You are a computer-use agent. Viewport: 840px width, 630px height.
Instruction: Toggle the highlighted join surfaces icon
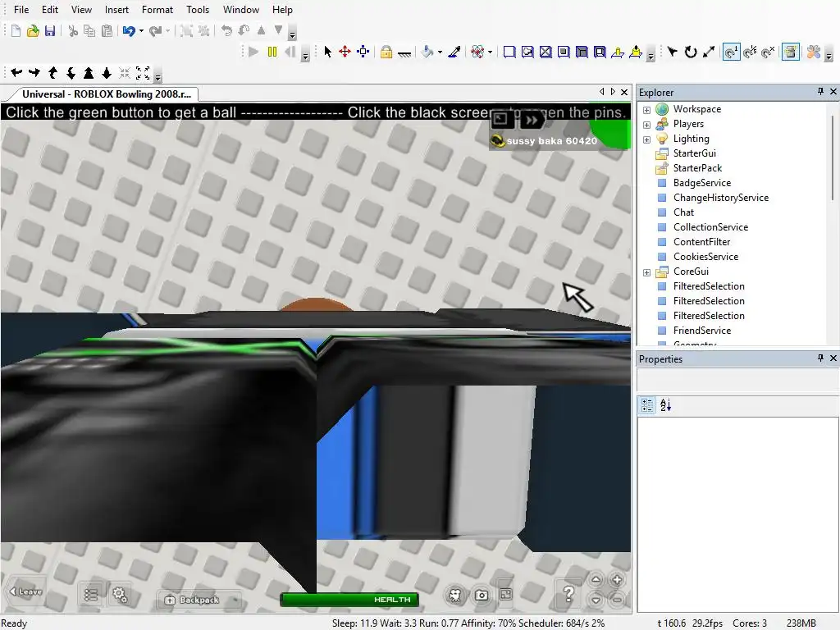pos(791,52)
